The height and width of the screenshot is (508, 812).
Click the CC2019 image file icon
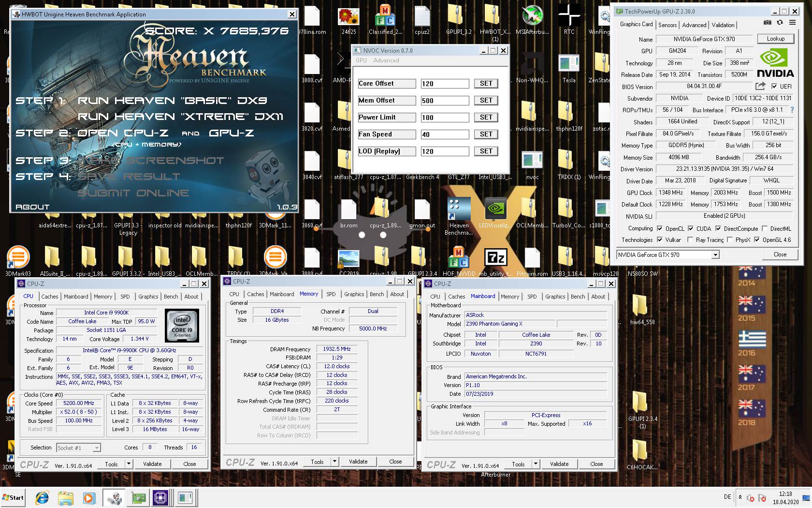coord(348,258)
